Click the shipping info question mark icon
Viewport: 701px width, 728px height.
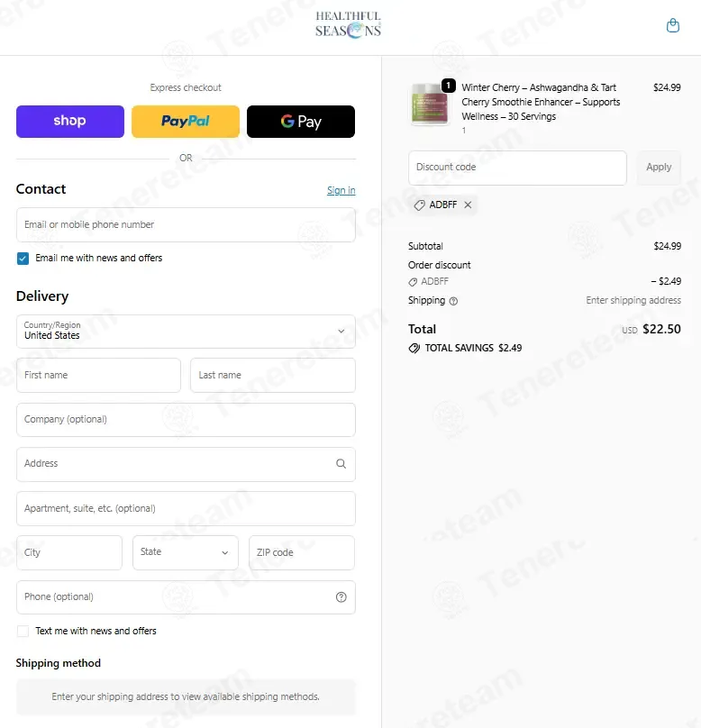pyautogui.click(x=453, y=301)
